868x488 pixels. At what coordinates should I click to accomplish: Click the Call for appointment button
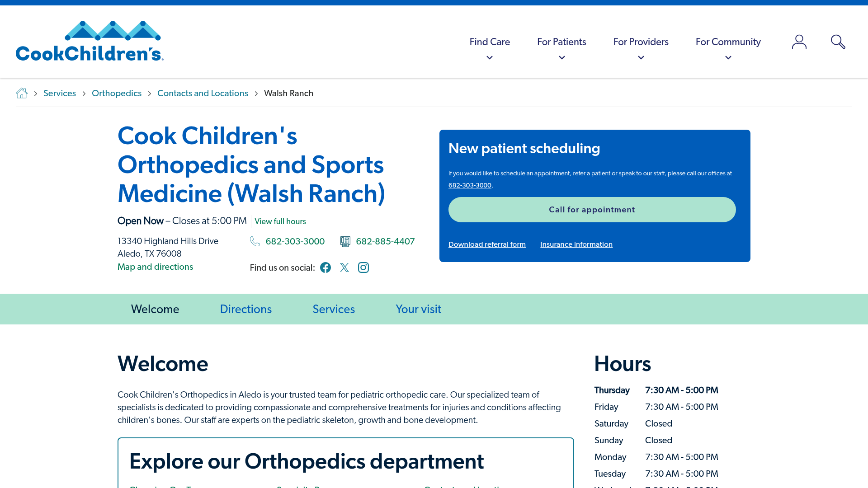tap(592, 210)
